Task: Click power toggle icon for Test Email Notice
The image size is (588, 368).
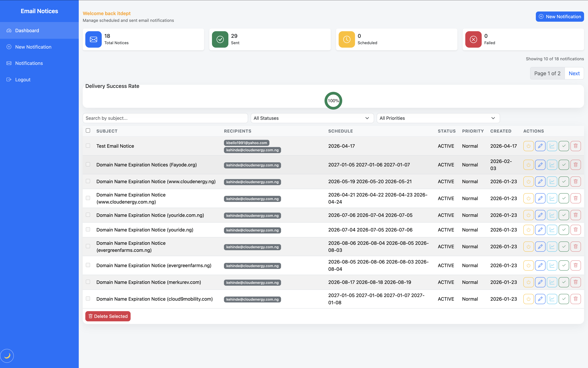Action: tap(528, 146)
